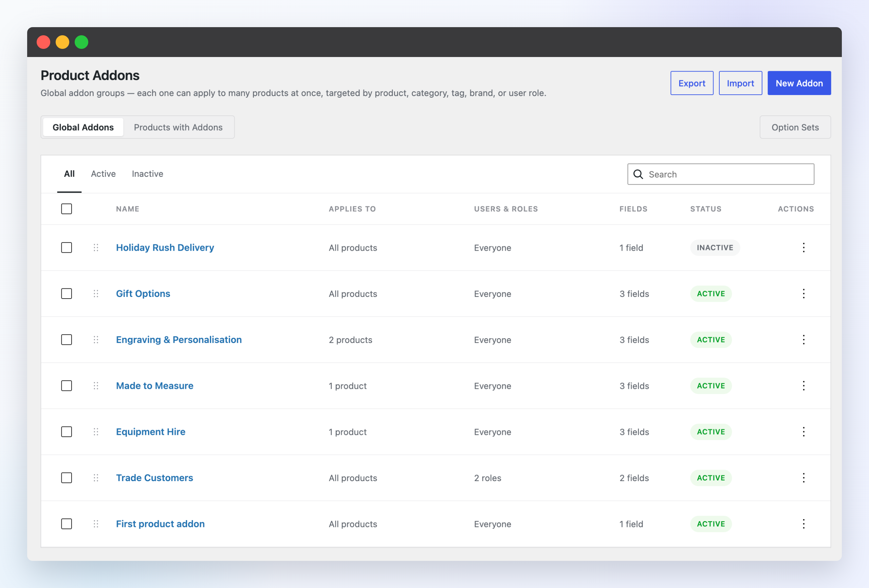
Task: Switch to Products with Addons tab
Action: coord(178,127)
